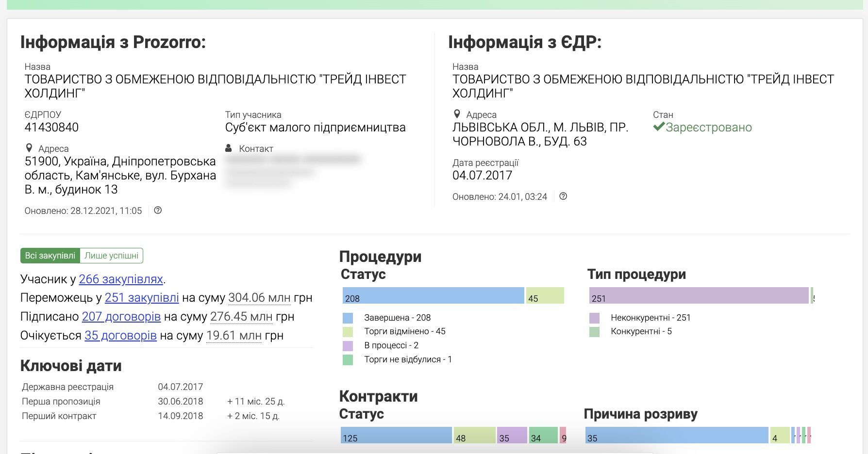Click the green Зареєстровано checkmark icon
Viewport: 868px width, 454px height.
[658, 127]
